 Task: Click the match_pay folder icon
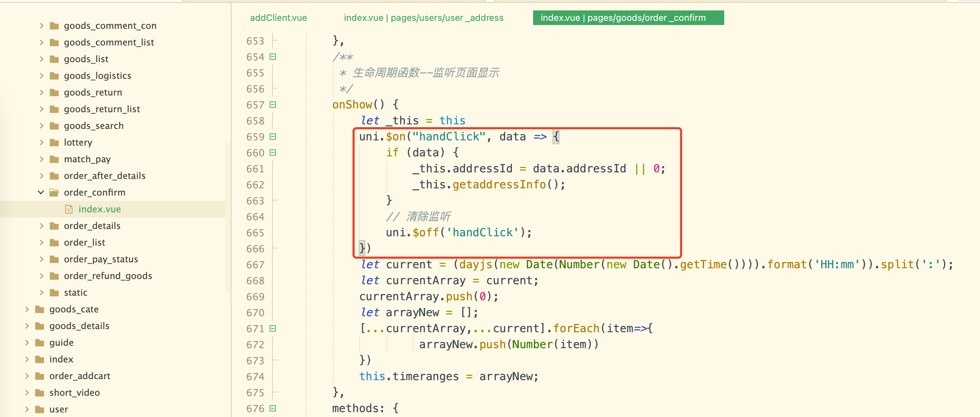click(55, 159)
